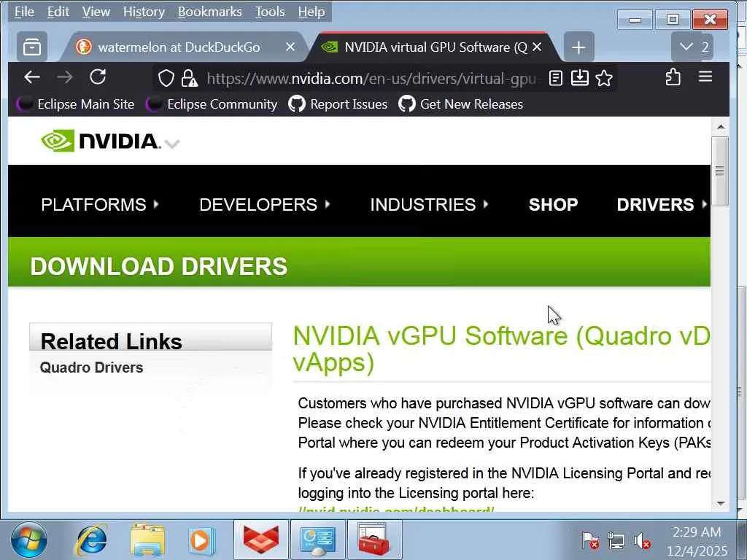Go forward to the next page
This screenshot has height=560, width=747.
coord(64,77)
